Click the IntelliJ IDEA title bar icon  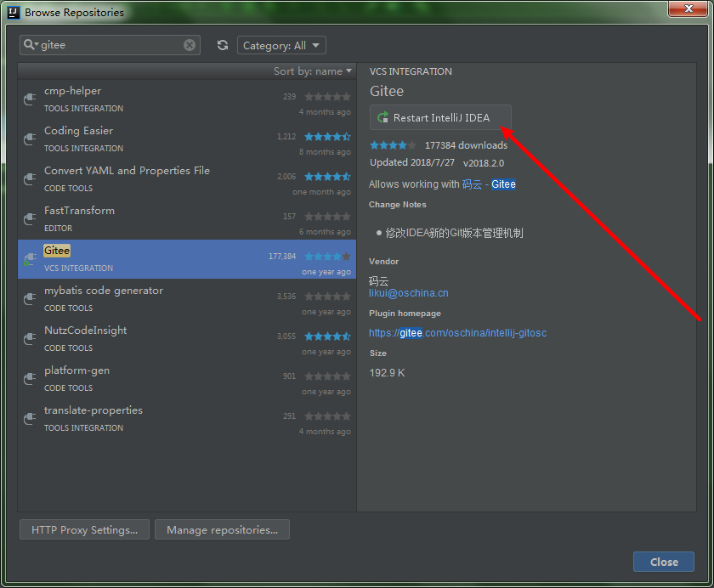[x=14, y=12]
